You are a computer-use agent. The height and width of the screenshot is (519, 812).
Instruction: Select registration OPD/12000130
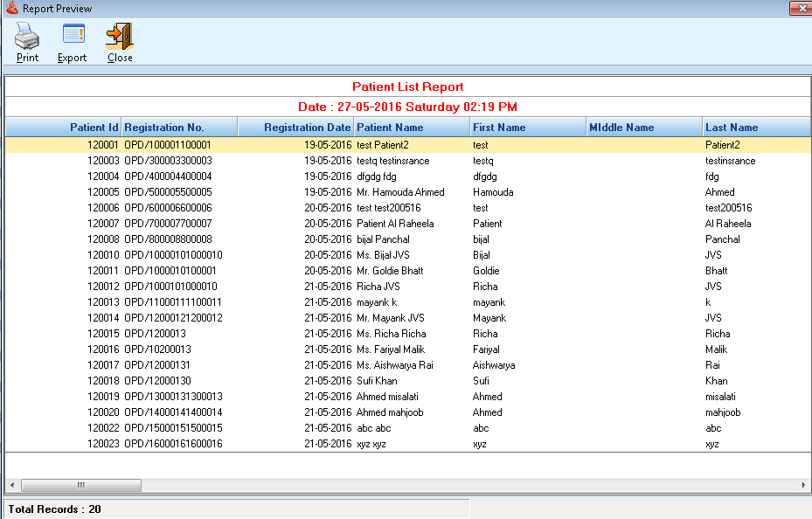click(157, 381)
